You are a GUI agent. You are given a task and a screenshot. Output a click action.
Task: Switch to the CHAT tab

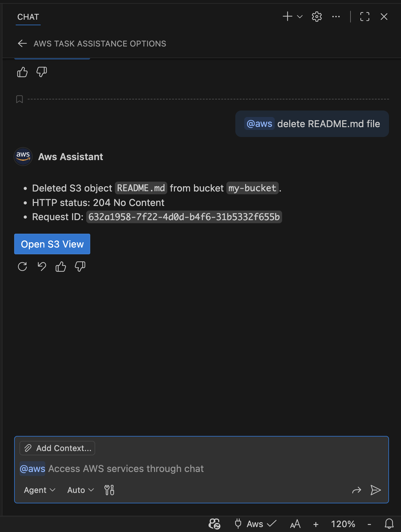pos(28,17)
